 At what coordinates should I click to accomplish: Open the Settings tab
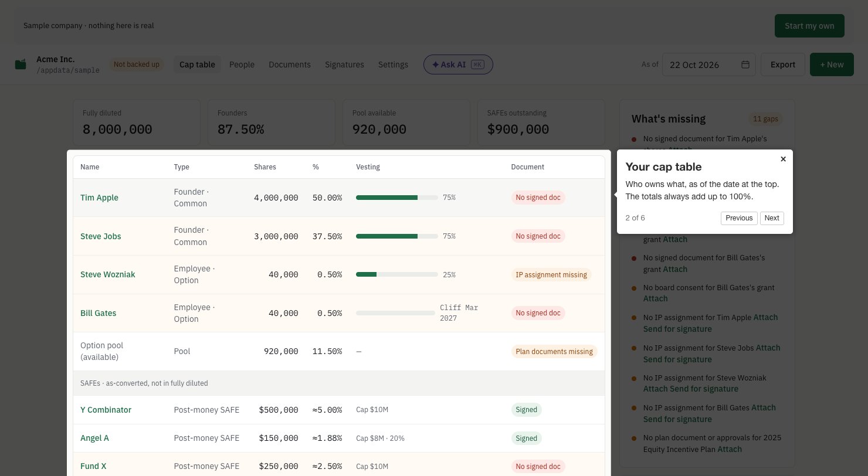pyautogui.click(x=393, y=64)
